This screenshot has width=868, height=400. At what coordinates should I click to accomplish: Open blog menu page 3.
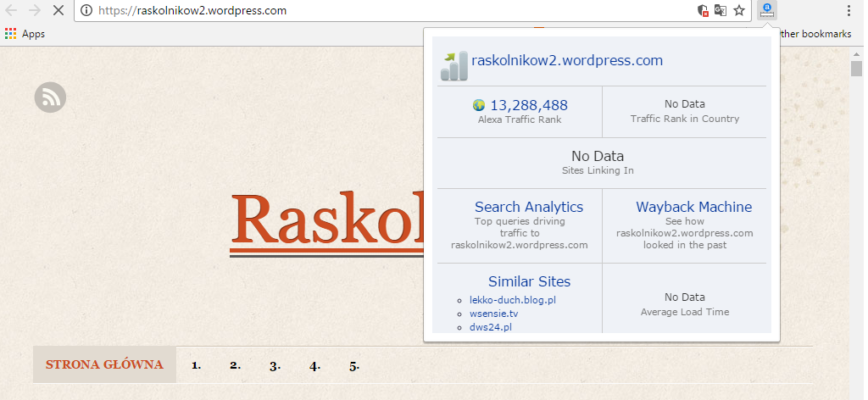pyautogui.click(x=275, y=366)
